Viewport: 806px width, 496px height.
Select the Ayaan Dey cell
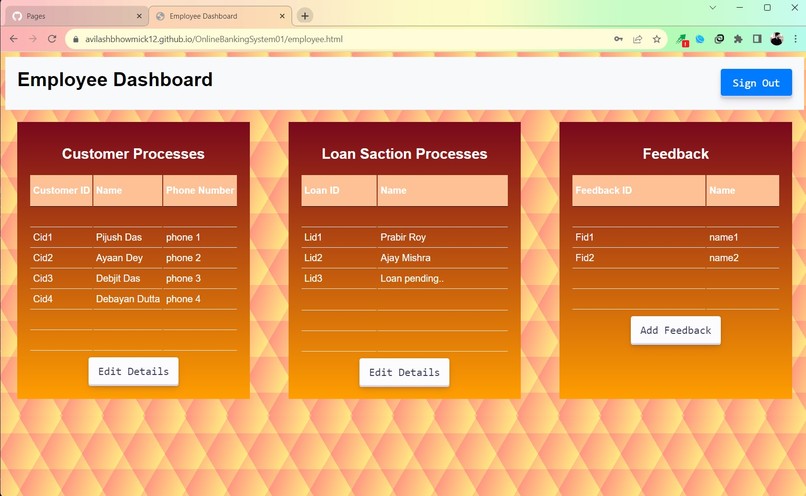(127, 258)
